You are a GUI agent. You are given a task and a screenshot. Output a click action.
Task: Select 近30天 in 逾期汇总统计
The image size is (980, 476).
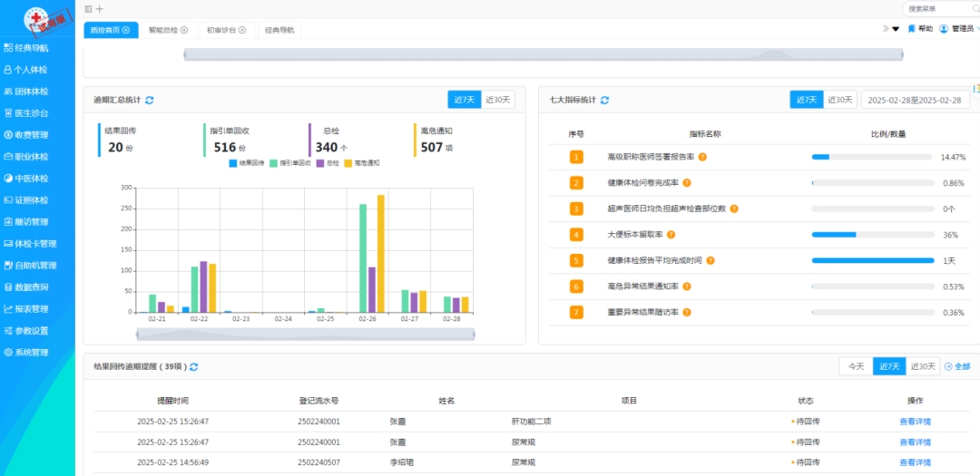coord(498,100)
